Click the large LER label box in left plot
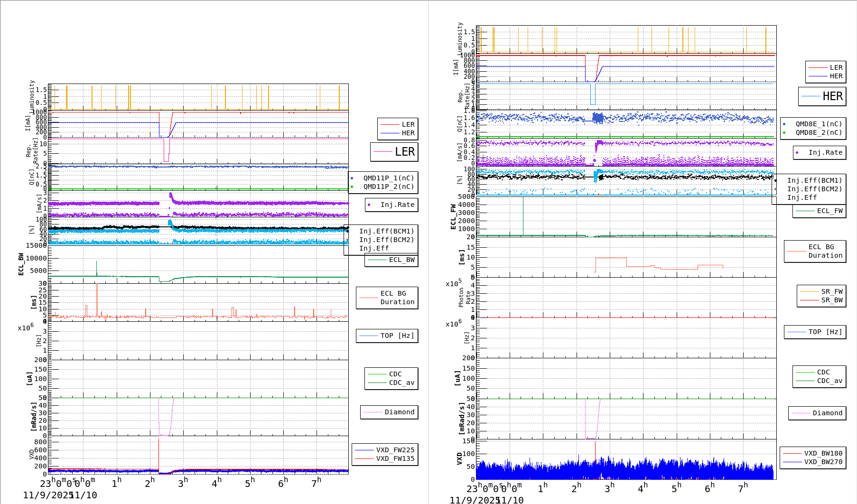857x504 pixels. coord(394,152)
